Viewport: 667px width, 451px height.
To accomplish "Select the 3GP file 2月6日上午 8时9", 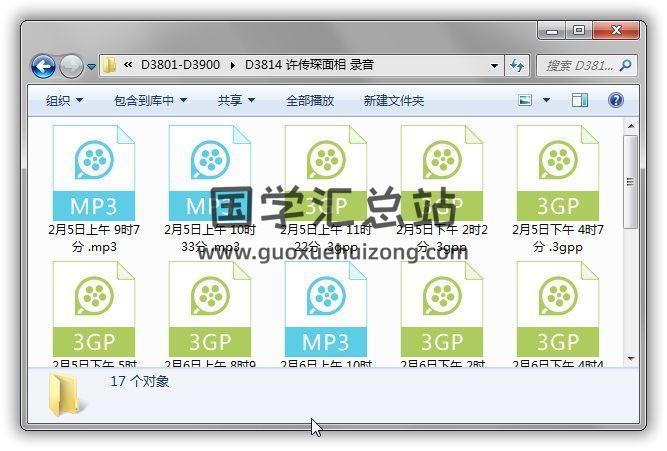I will tap(210, 314).
